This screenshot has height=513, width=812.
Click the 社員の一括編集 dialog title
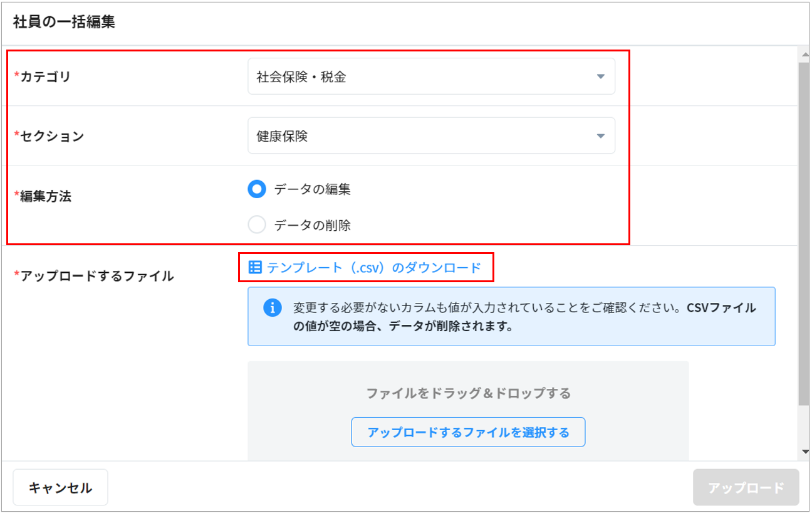64,23
